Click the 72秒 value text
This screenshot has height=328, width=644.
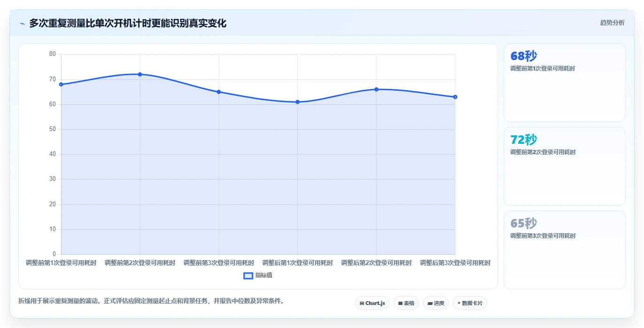click(x=523, y=140)
